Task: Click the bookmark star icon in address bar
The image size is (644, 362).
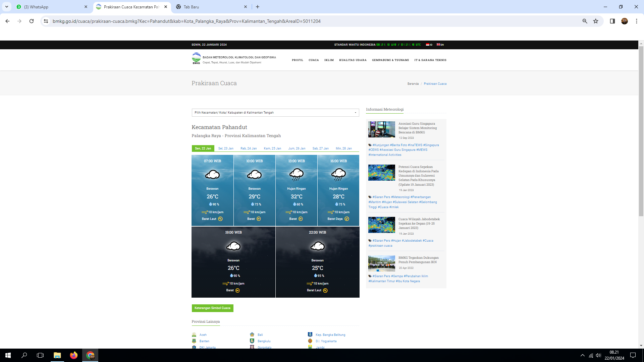Action: coord(596,21)
